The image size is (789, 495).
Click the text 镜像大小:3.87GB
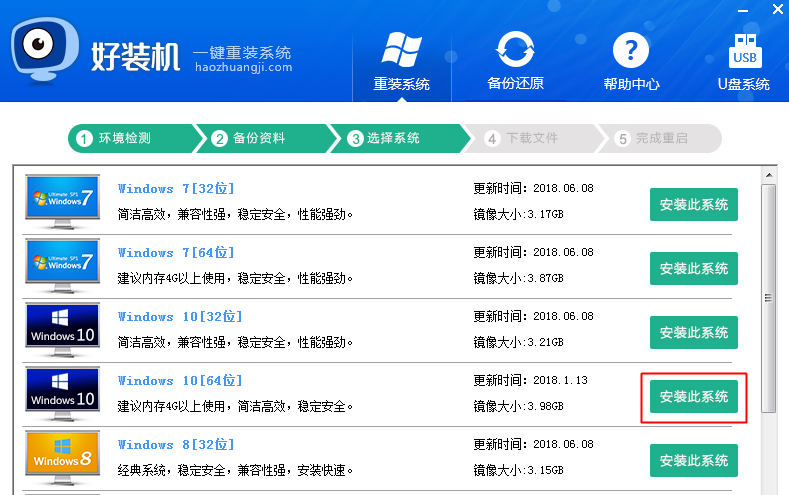pyautogui.click(x=518, y=278)
